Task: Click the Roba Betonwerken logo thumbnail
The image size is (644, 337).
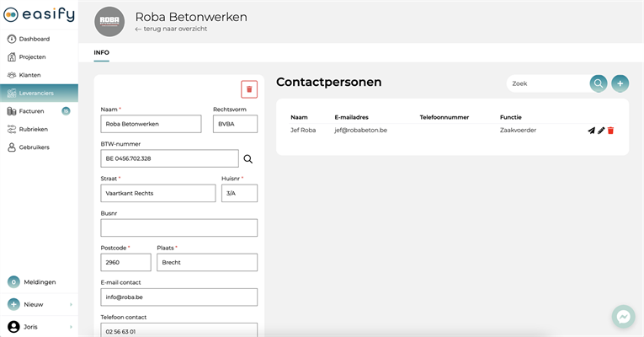Action: pos(109,22)
